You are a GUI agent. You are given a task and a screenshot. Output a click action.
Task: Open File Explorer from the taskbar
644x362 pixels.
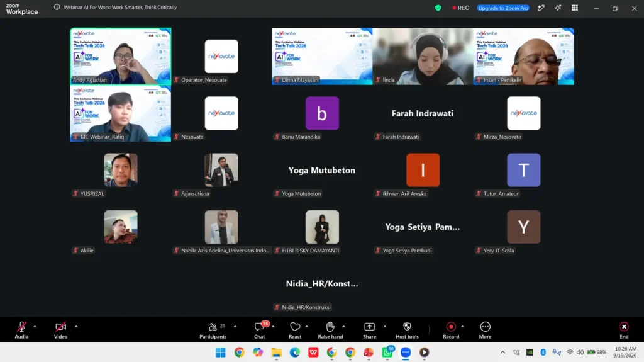click(x=277, y=352)
